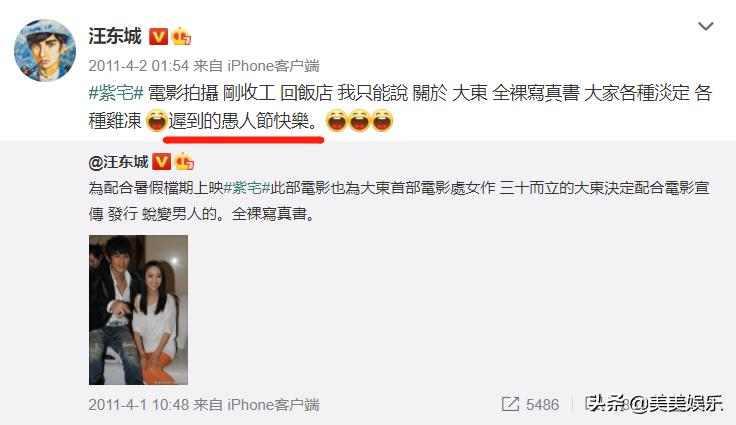
Task: Open @汪东城 mention in the quoted post
Action: (x=118, y=162)
